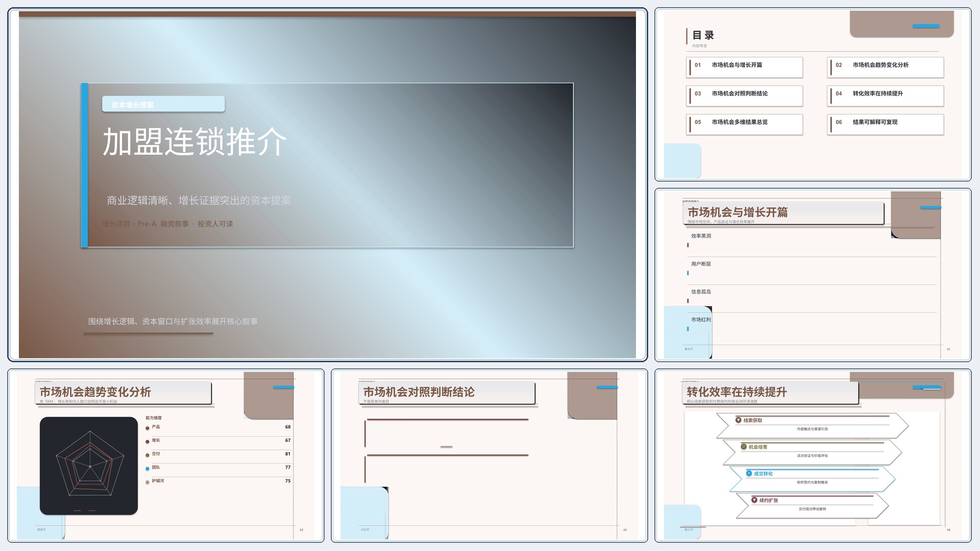Click contents entry 02 市场机会趋势变化分析
This screenshot has height=551, width=980.
tap(886, 67)
